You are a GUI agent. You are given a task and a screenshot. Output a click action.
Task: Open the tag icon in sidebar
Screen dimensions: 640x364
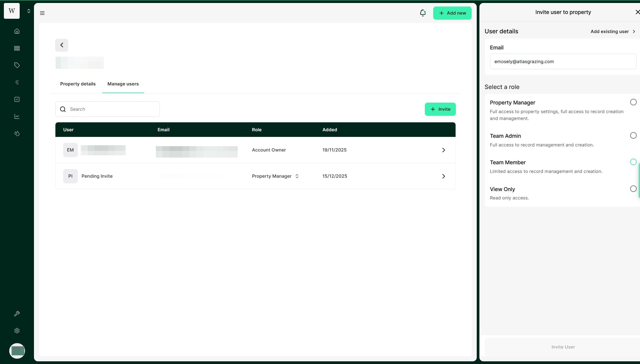(17, 65)
